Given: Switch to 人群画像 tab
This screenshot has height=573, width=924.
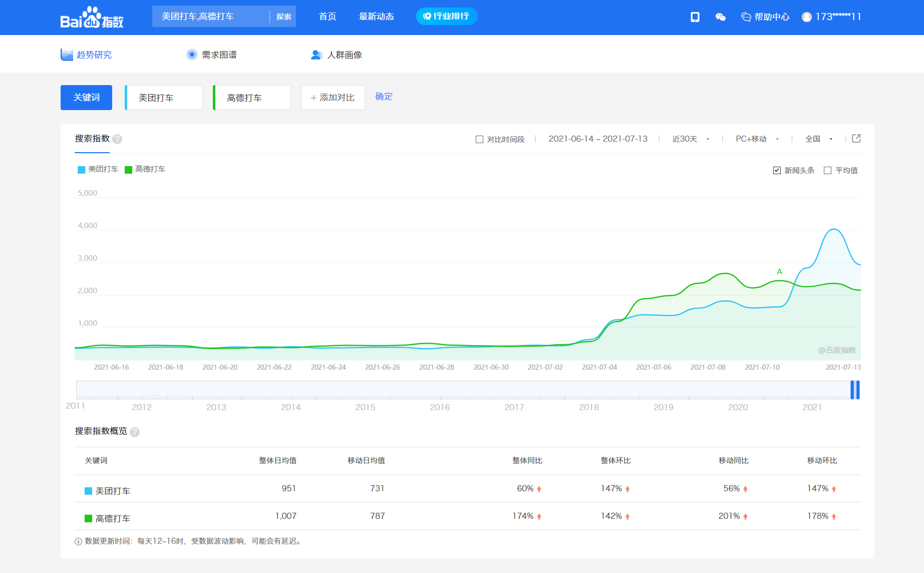Looking at the screenshot, I should [x=337, y=55].
